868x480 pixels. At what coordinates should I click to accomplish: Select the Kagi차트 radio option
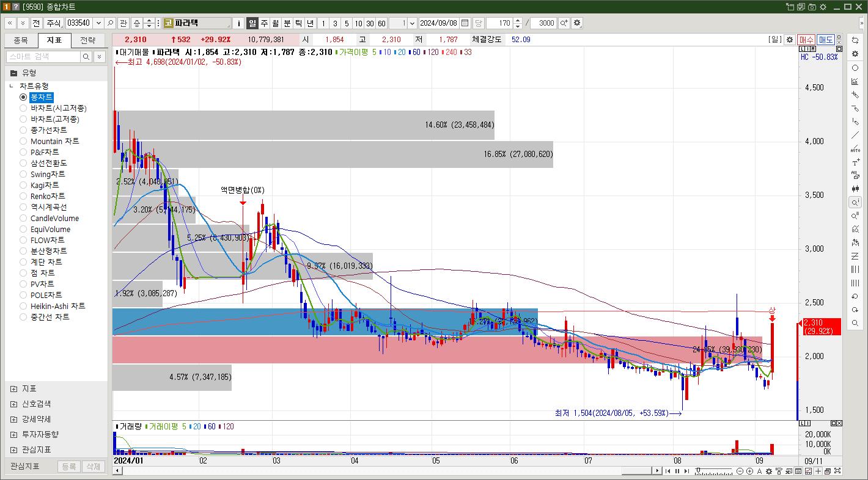(x=24, y=185)
